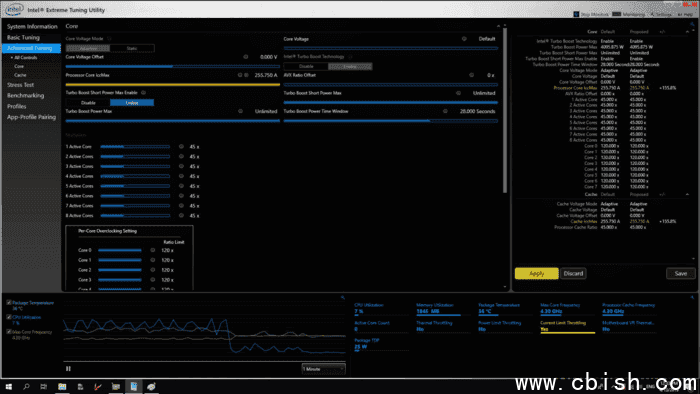Screen dimensions: 700x394
Task: Click the 8 Active Cores info icon
Action: (x=181, y=215)
